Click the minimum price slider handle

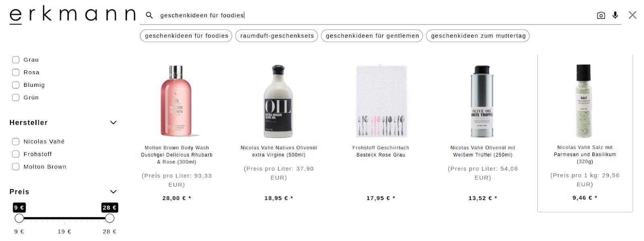pyautogui.click(x=19, y=218)
